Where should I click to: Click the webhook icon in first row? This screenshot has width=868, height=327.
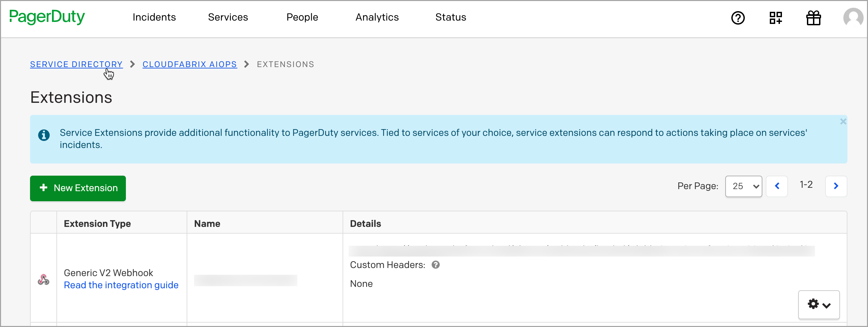click(44, 279)
